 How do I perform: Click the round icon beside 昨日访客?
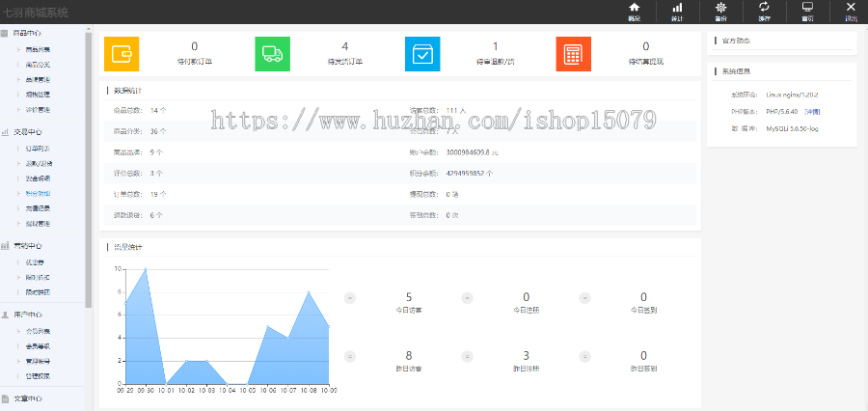point(350,357)
